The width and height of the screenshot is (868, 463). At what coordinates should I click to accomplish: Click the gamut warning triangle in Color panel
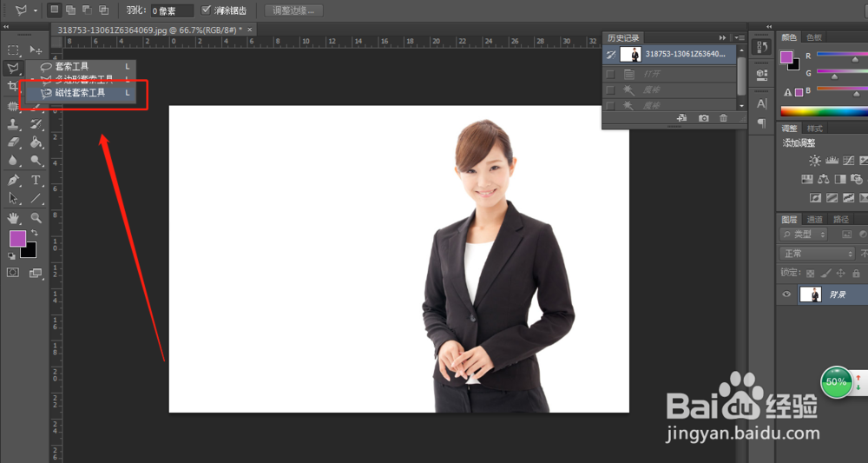coord(788,92)
